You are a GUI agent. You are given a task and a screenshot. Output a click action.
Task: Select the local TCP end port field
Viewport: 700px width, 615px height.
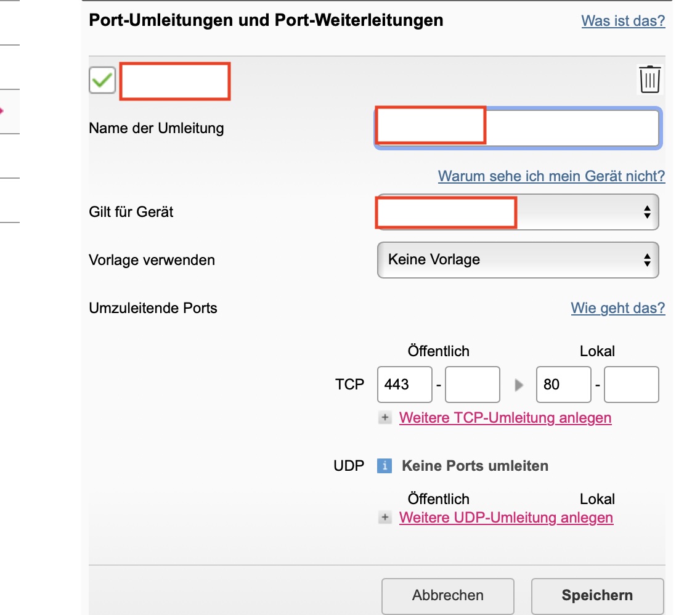631,385
